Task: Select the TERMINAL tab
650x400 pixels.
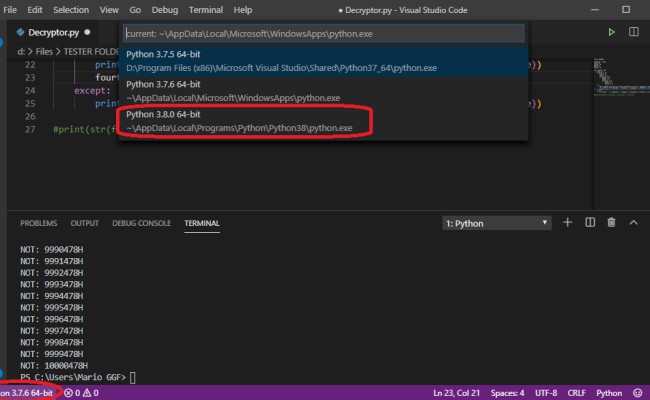Action: pyautogui.click(x=202, y=223)
